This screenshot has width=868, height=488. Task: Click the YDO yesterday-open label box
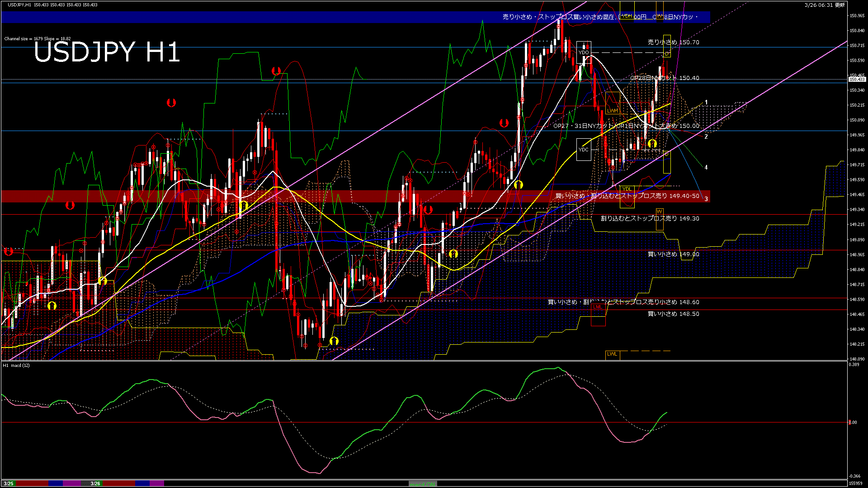pos(584,53)
